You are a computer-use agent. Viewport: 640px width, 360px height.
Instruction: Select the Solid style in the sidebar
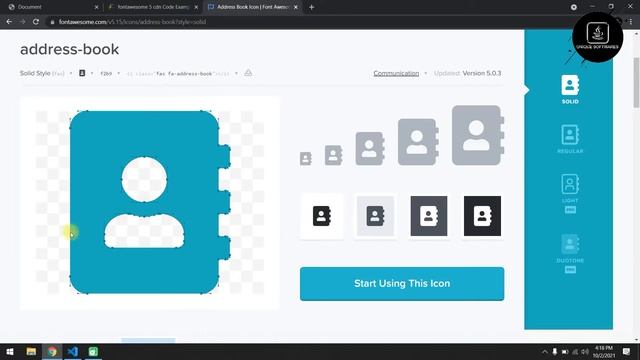[570, 89]
